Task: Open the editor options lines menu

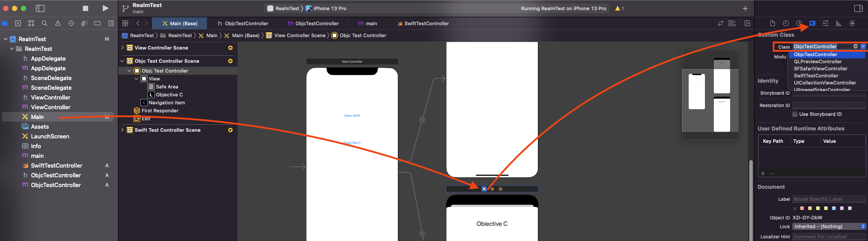Action: 732,23
